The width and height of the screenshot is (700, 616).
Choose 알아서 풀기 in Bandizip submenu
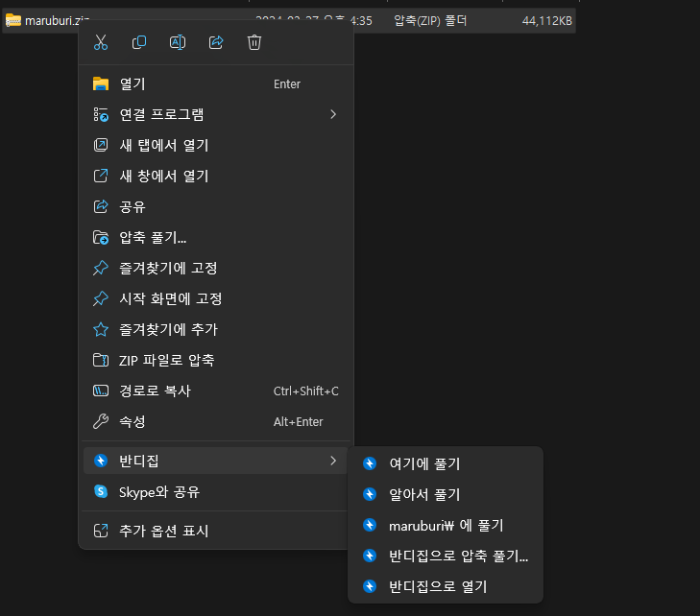click(x=446, y=494)
